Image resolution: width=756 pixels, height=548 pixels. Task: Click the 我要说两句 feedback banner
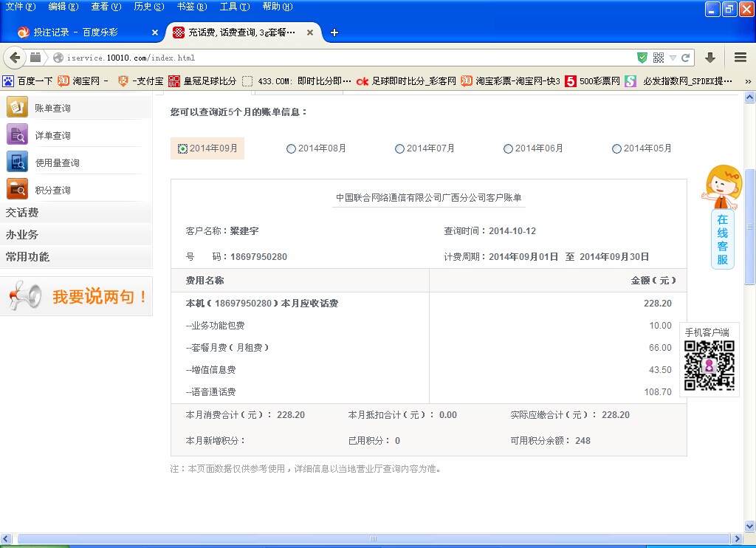pos(77,297)
